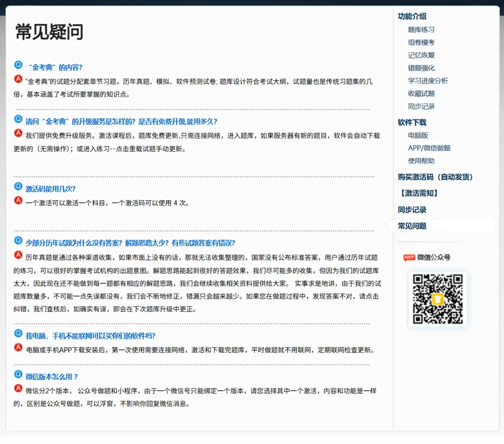504x444 pixels.
Task: Click the question 微信版本怎么用?
Action: pyautogui.click(x=51, y=377)
